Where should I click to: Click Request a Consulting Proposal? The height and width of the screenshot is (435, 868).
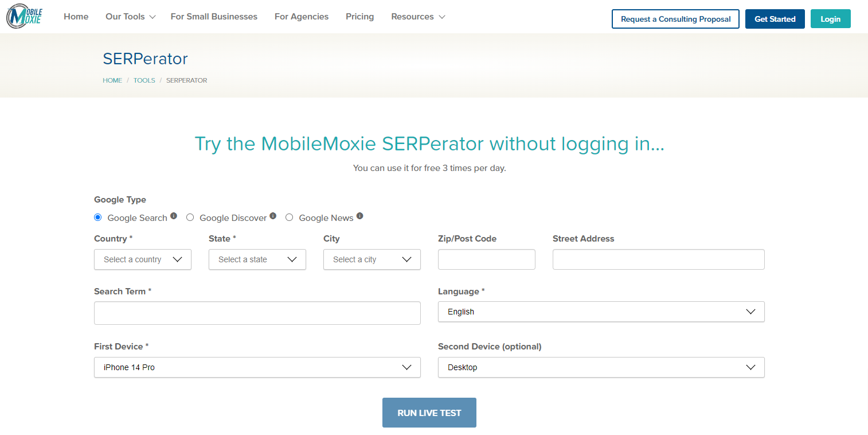[675, 18]
